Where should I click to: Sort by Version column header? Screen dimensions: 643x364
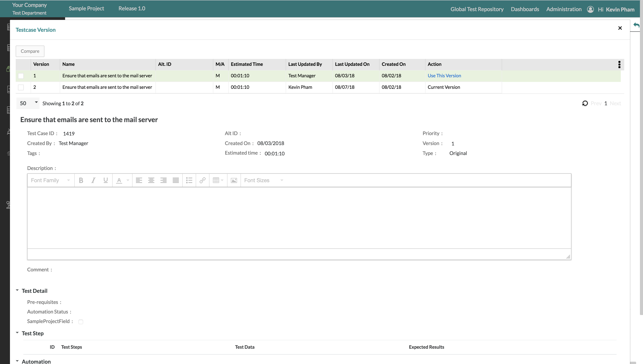tap(41, 64)
